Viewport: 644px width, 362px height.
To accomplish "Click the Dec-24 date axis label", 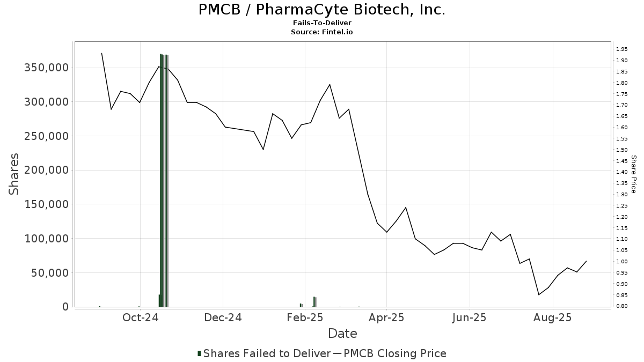I will [x=223, y=317].
